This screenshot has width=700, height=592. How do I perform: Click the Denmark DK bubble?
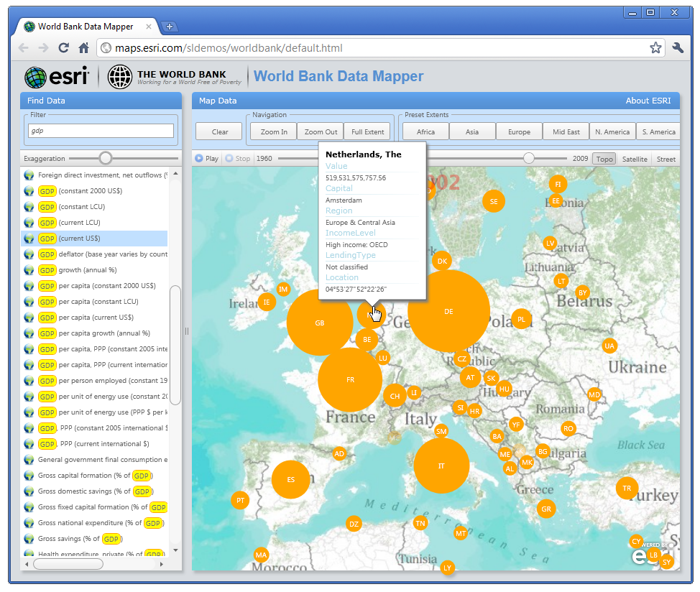(x=442, y=261)
